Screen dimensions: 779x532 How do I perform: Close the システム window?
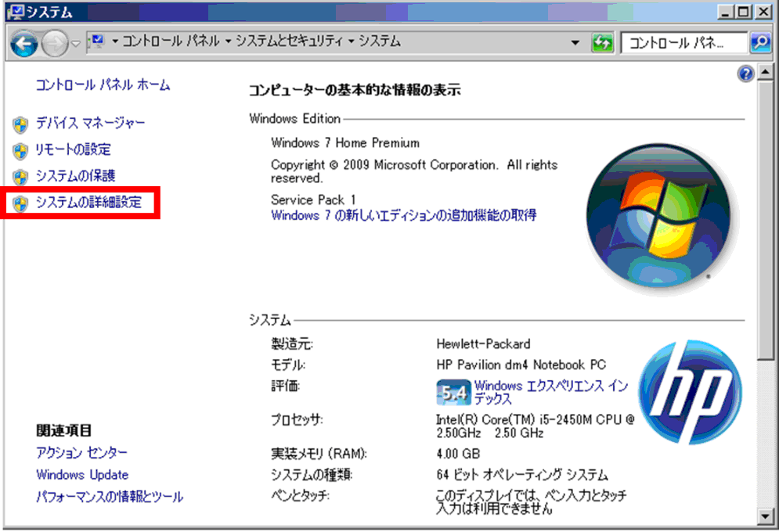coord(763,12)
